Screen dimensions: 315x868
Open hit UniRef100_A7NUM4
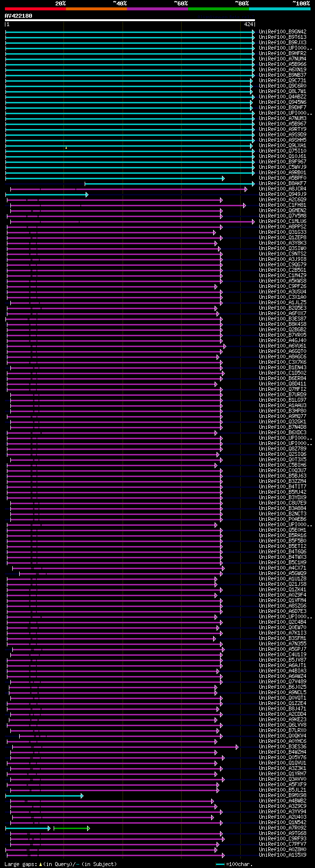(283, 59)
